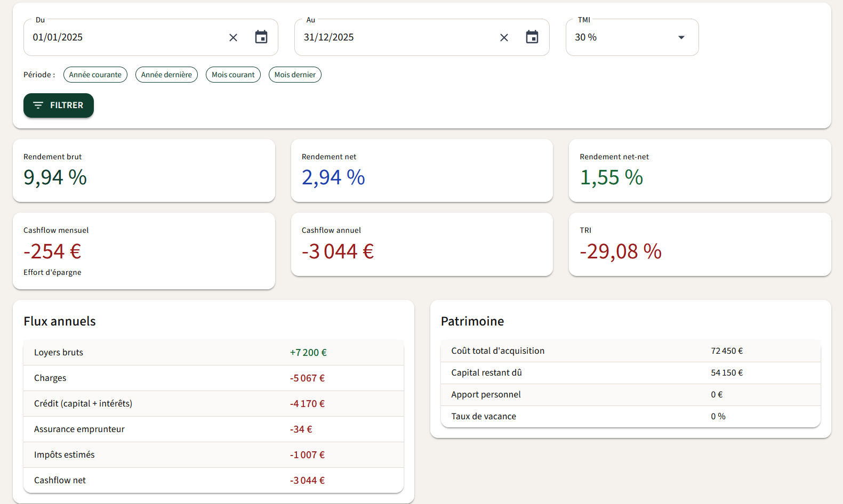Screen dimensions: 843x504
Task: Select the Charges row label
Action: point(50,378)
